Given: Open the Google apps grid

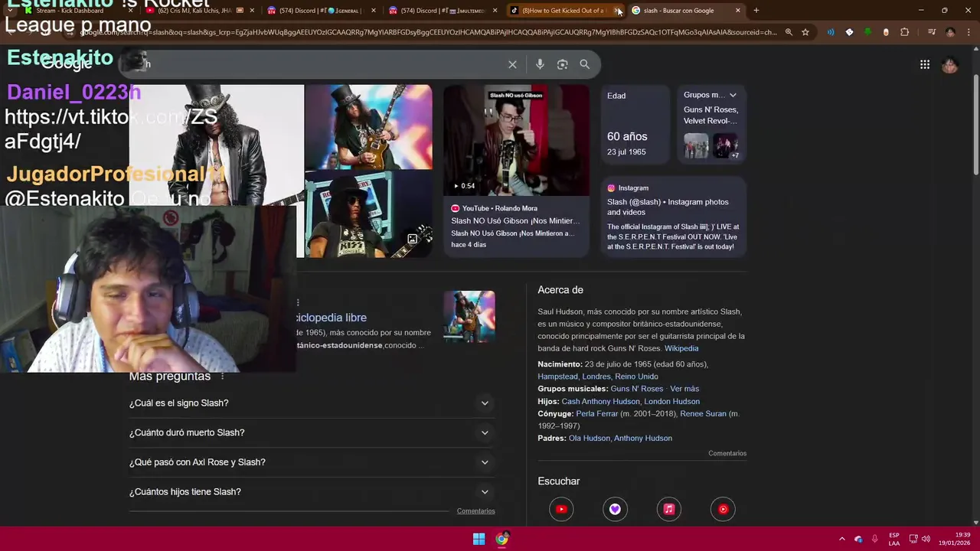Looking at the screenshot, I should click(925, 65).
